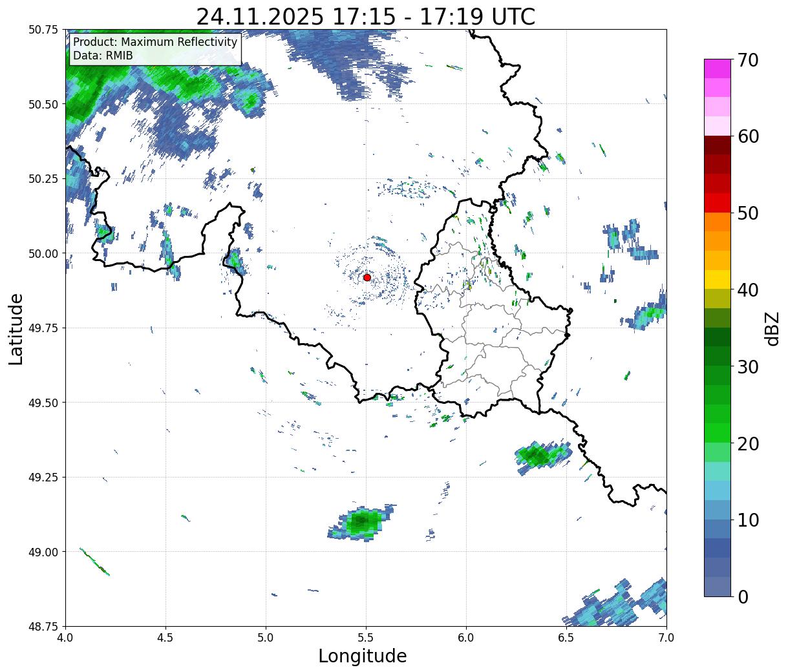
Task: Click the yellow swatch just above 40 dBZ
Action: pyautogui.click(x=718, y=279)
